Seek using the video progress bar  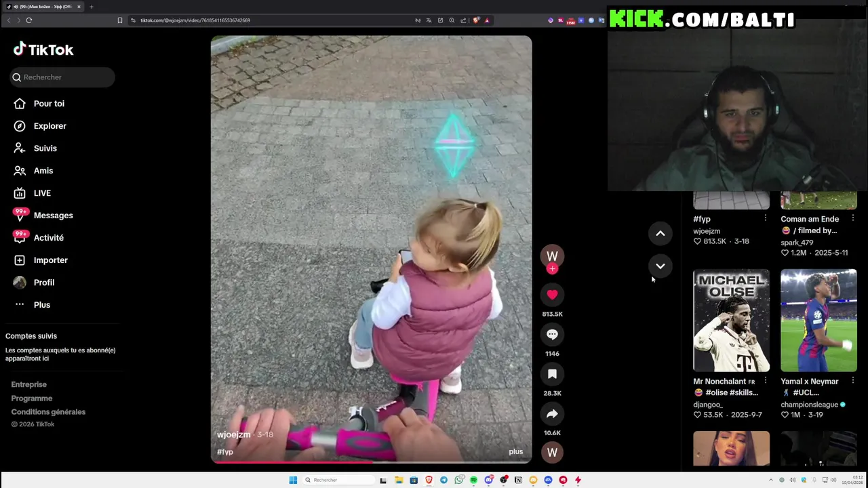pos(371,462)
